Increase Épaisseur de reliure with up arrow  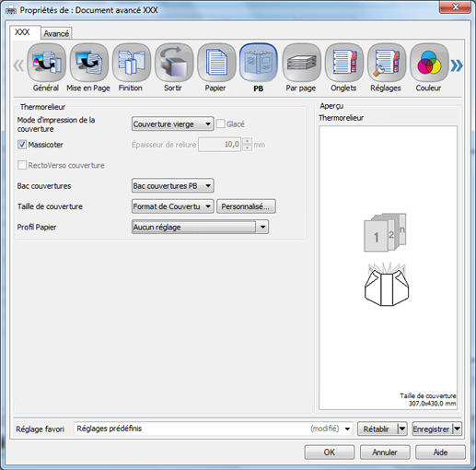point(247,141)
